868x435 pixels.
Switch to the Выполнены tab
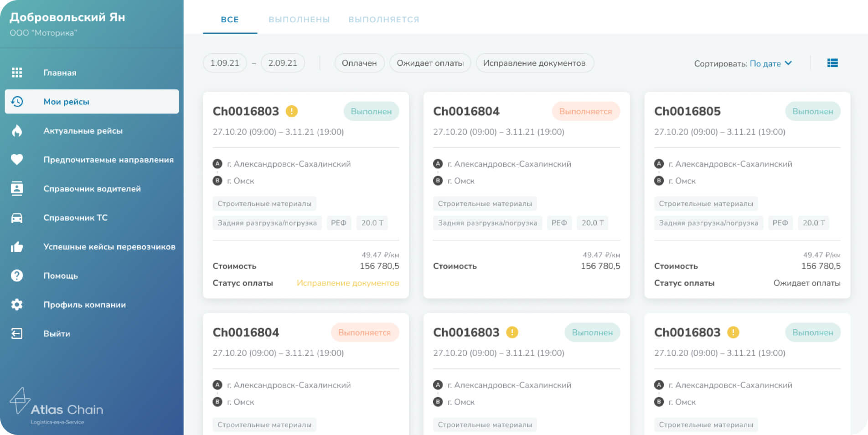coord(299,20)
